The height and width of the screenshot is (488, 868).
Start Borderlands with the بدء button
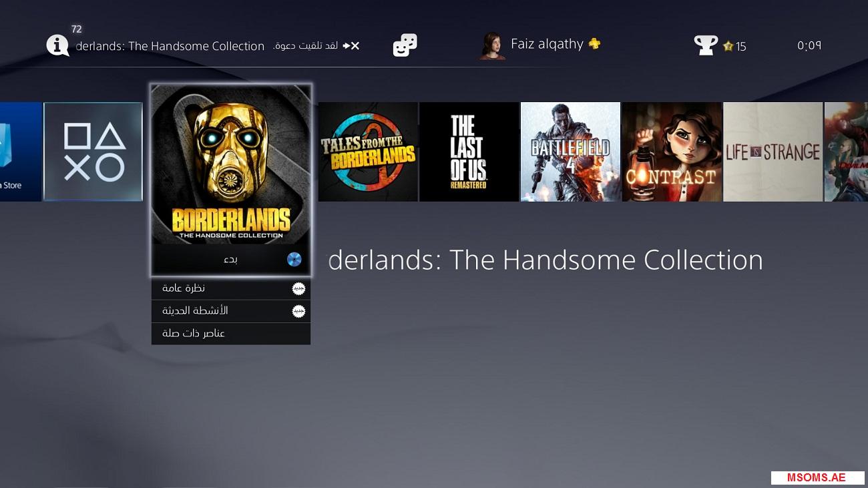click(x=230, y=260)
